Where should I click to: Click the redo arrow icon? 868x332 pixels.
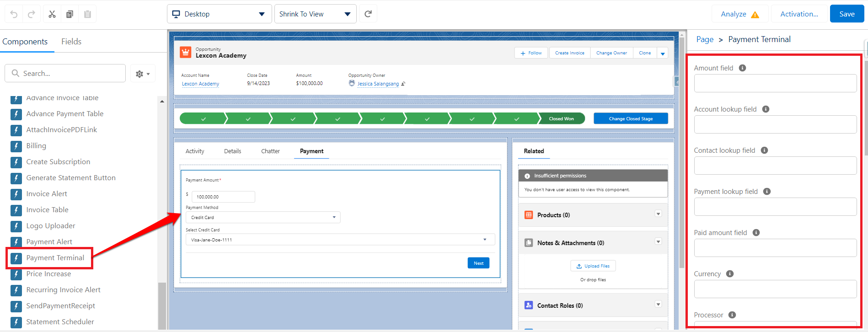click(x=32, y=14)
